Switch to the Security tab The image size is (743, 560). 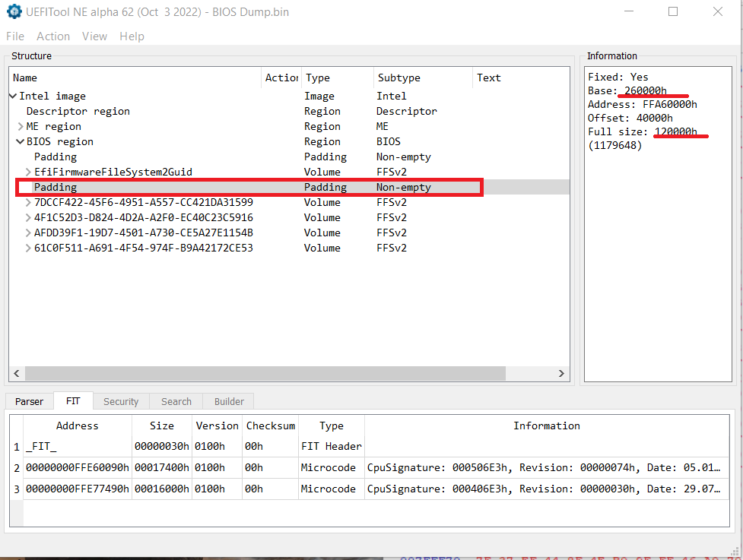pos(121,402)
